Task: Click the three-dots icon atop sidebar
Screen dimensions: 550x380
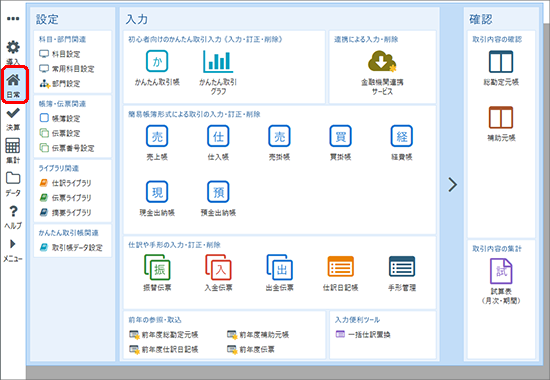Action: pyautogui.click(x=13, y=19)
